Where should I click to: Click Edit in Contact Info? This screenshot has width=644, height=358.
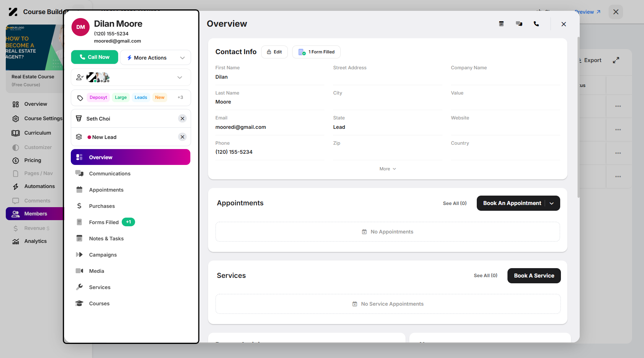coord(275,52)
